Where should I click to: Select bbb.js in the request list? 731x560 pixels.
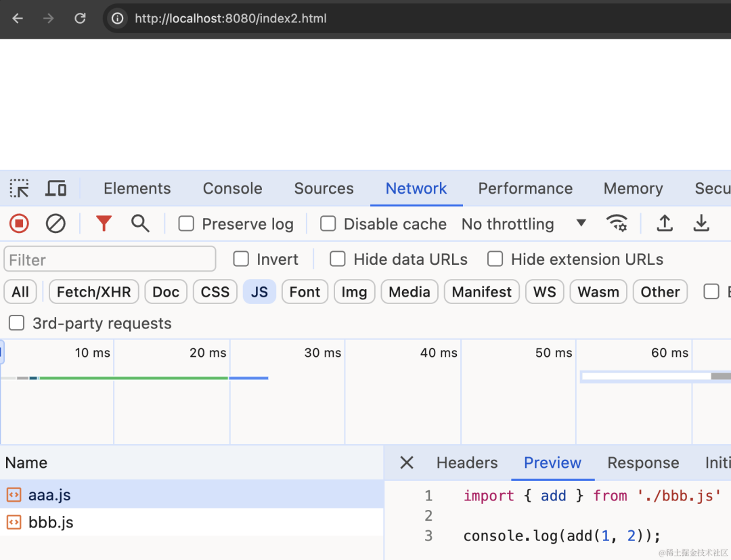coord(192,522)
